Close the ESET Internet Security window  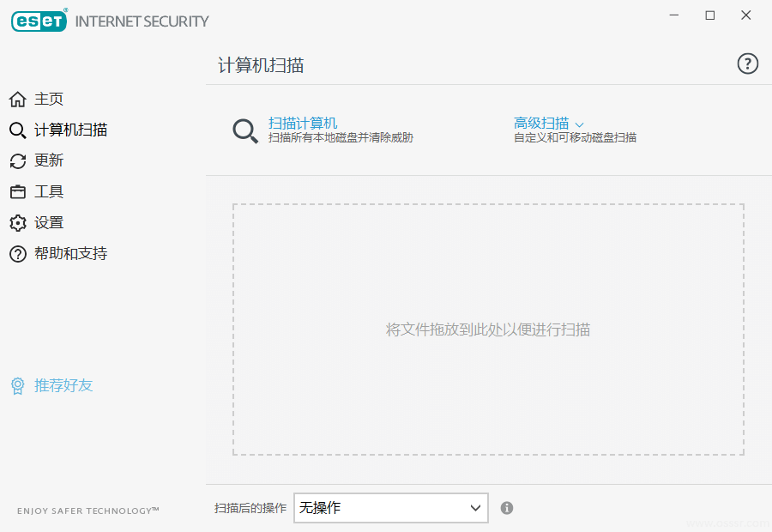tap(745, 15)
